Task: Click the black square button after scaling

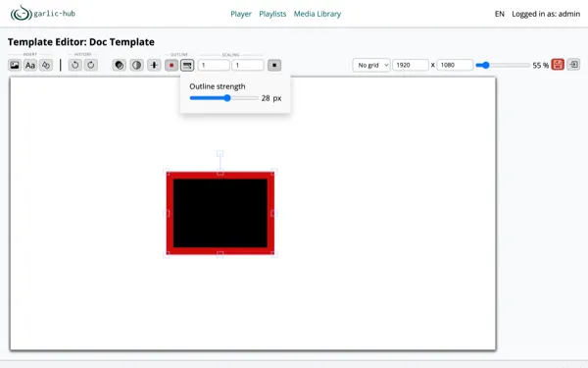Action: [274, 65]
